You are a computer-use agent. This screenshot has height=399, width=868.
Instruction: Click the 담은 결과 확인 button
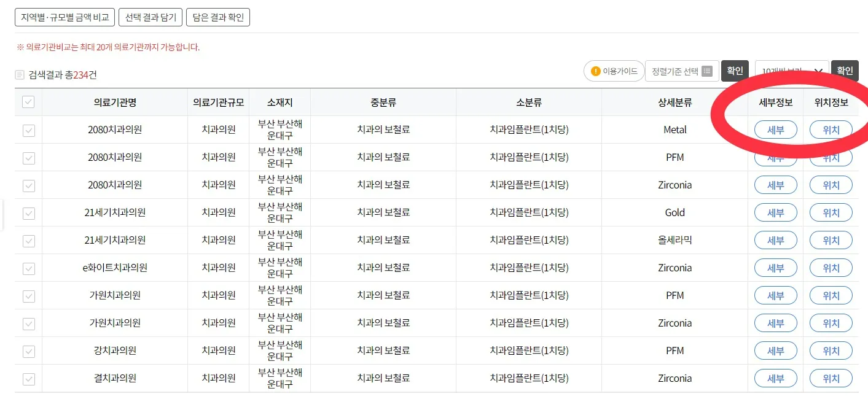[218, 17]
